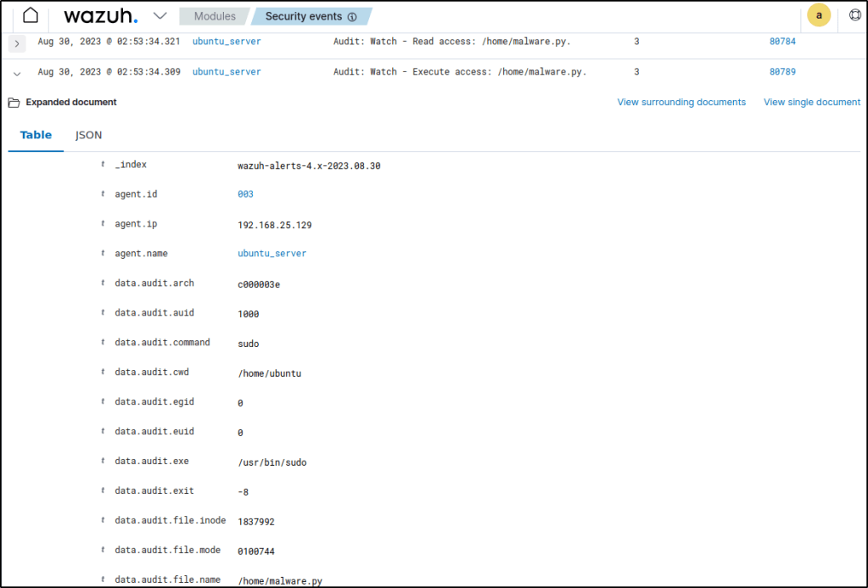868x588 pixels.
Task: Click the _index field type icon
Action: click(103, 165)
